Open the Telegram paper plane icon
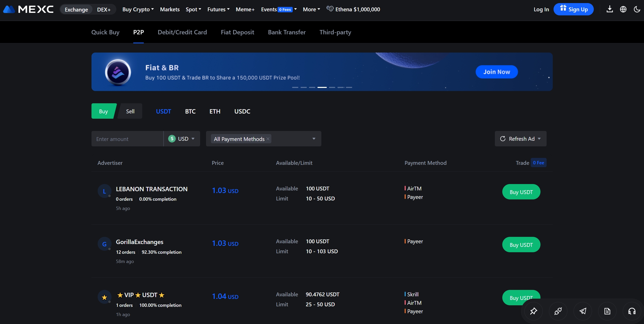Screen dimensions: 644x324 click(583, 311)
